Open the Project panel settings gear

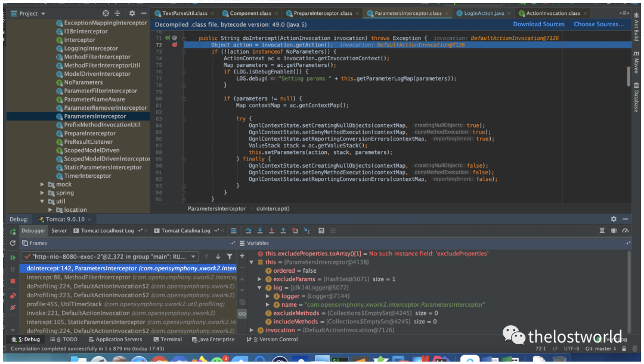pyautogui.click(x=132, y=13)
